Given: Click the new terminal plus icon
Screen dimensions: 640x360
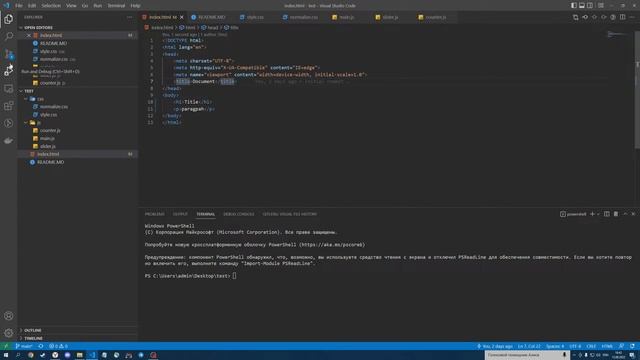Looking at the screenshot, I should point(592,214).
